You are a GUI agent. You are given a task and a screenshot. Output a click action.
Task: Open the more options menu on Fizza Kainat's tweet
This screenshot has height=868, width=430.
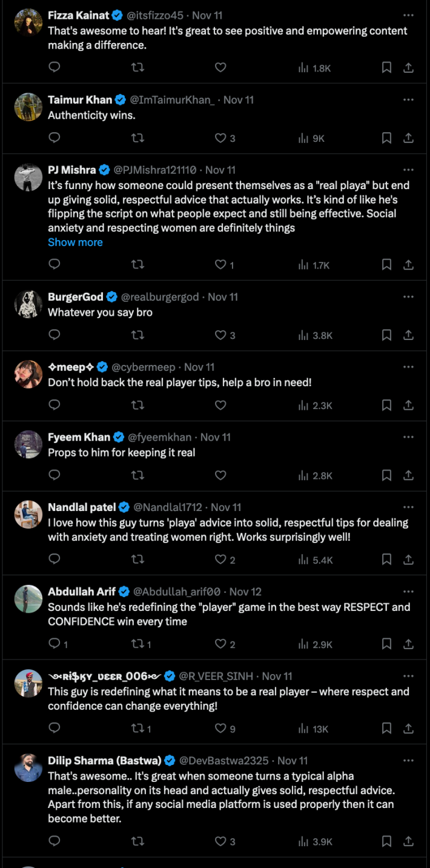pyautogui.click(x=407, y=15)
